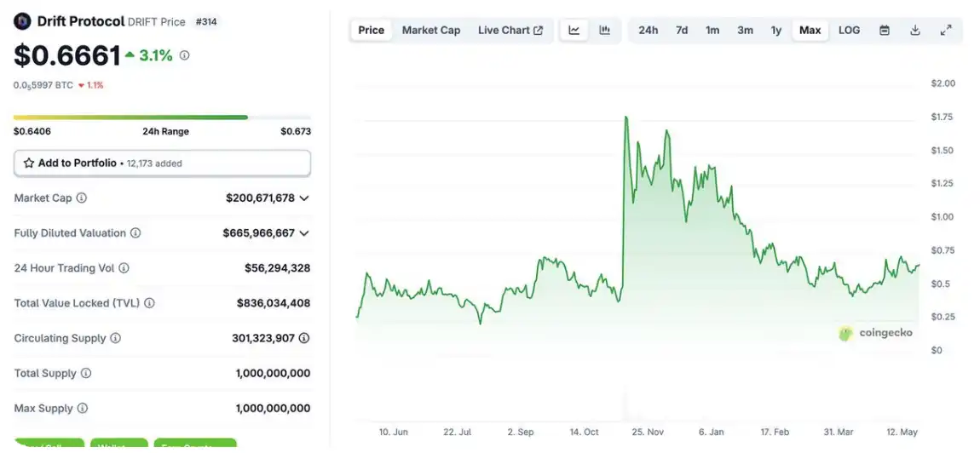Expand the Market Cap value chevron
The height and width of the screenshot is (453, 980).
[x=304, y=198]
